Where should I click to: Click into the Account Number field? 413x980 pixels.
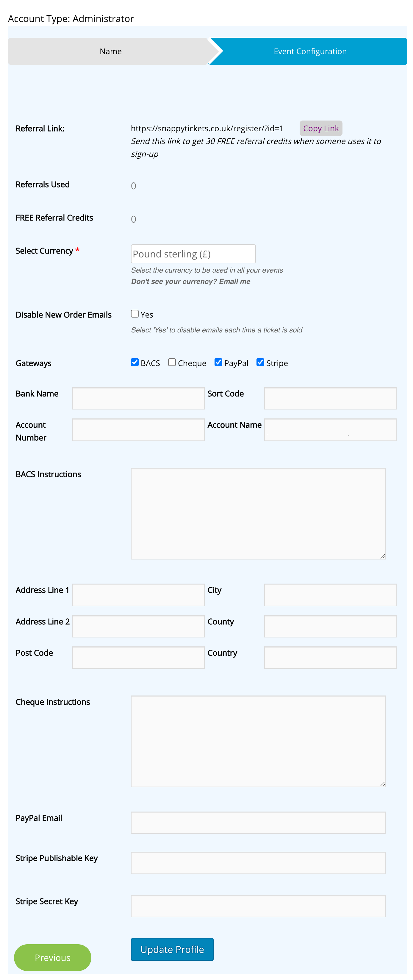click(138, 430)
